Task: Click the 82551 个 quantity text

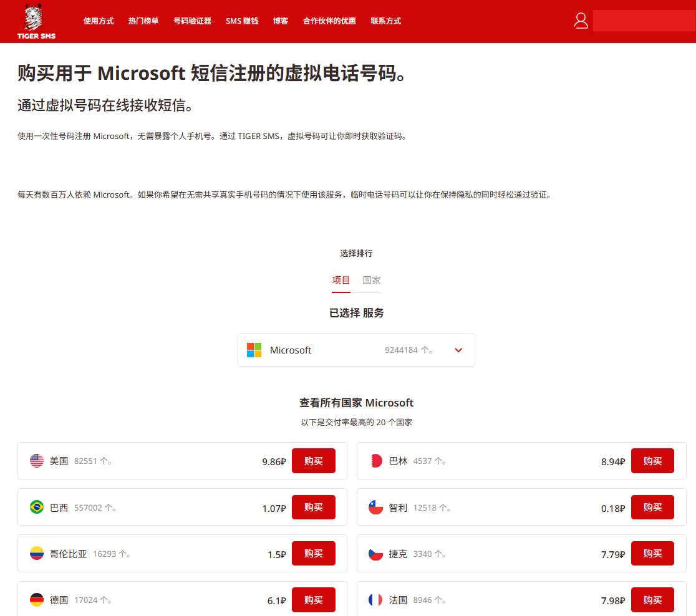Action: pos(93,461)
